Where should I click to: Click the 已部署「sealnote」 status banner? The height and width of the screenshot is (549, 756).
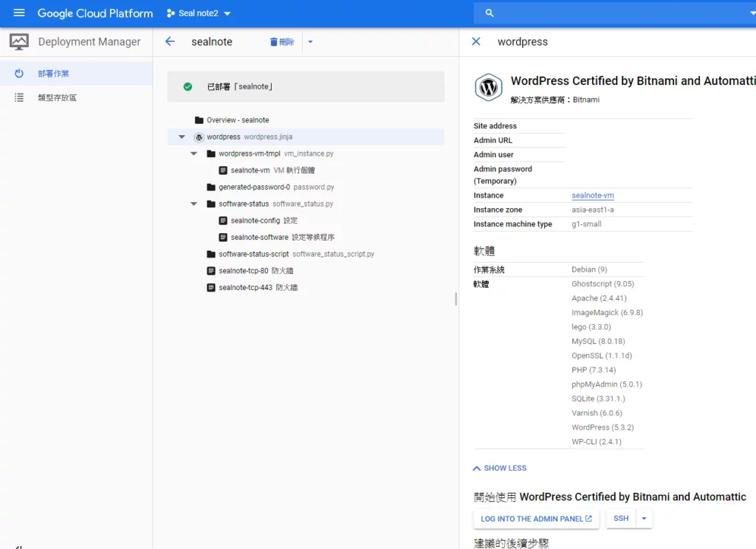point(306,87)
